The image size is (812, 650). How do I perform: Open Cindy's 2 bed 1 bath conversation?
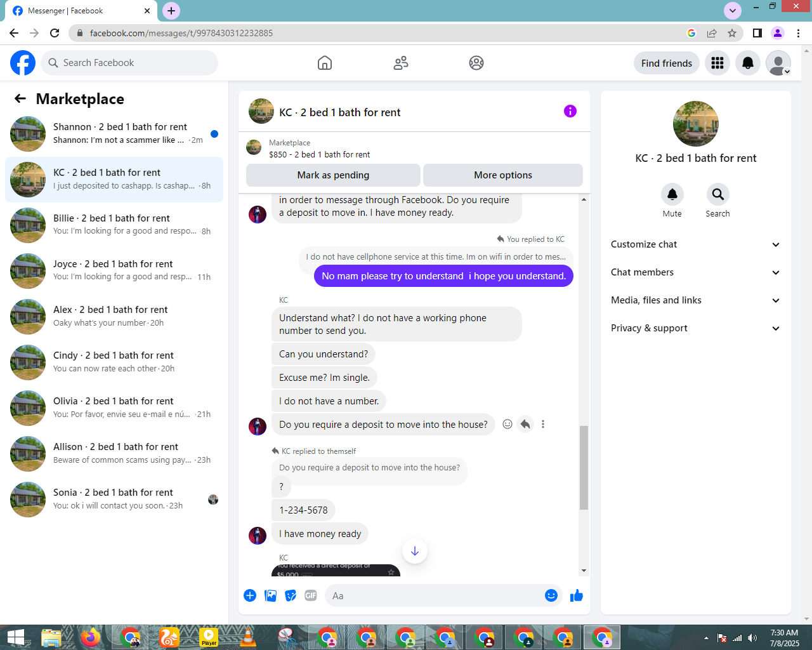[114, 362]
